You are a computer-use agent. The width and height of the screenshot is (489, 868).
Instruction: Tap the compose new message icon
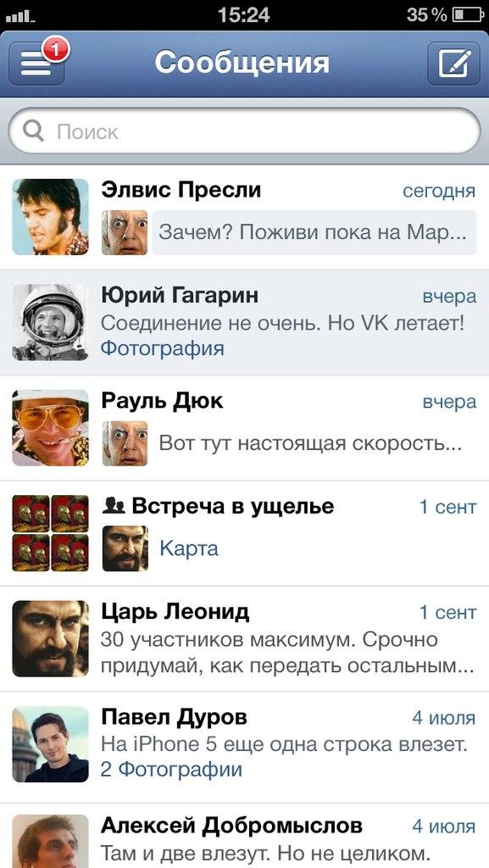(454, 64)
